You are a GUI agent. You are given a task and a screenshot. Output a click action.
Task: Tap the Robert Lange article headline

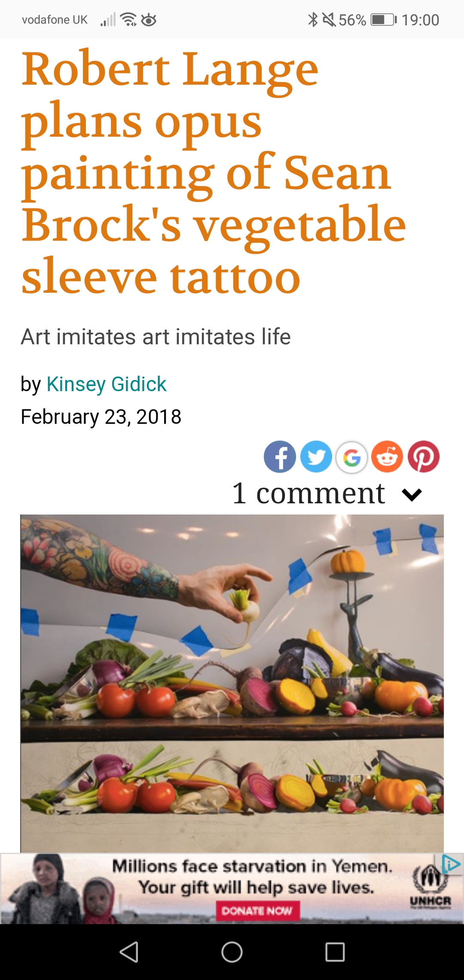pos(214,172)
